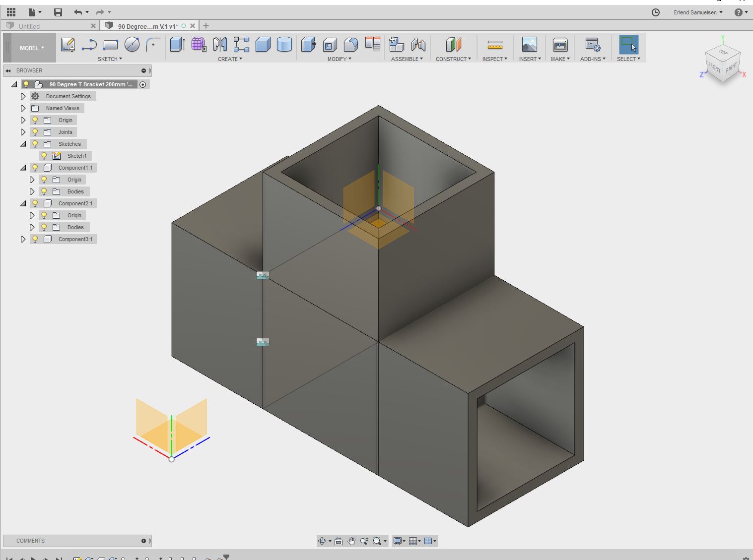Toggle visibility bulb for Component3:1
The height and width of the screenshot is (560, 753).
click(35, 239)
